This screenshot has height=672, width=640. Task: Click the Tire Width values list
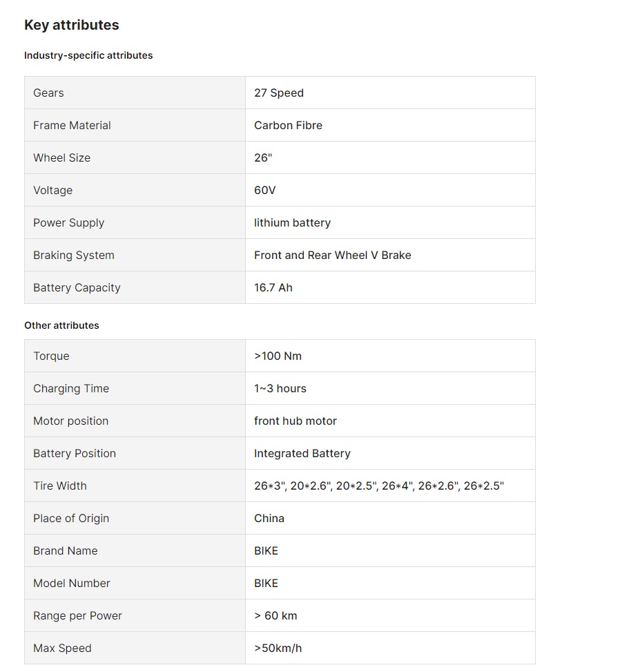tap(379, 486)
